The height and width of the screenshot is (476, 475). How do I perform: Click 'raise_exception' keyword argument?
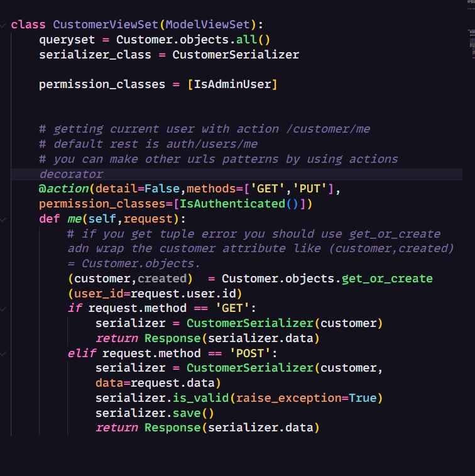pos(288,398)
